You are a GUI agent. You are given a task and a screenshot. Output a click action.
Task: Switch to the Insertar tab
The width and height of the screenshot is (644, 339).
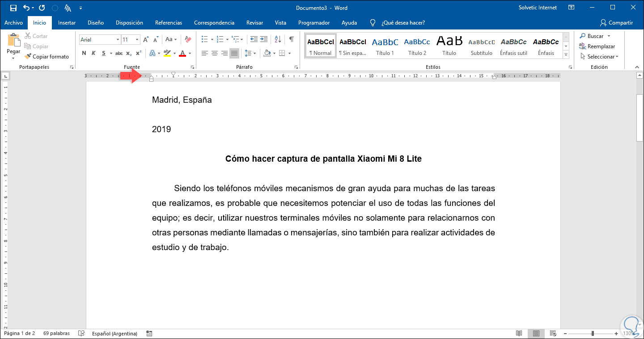67,23
